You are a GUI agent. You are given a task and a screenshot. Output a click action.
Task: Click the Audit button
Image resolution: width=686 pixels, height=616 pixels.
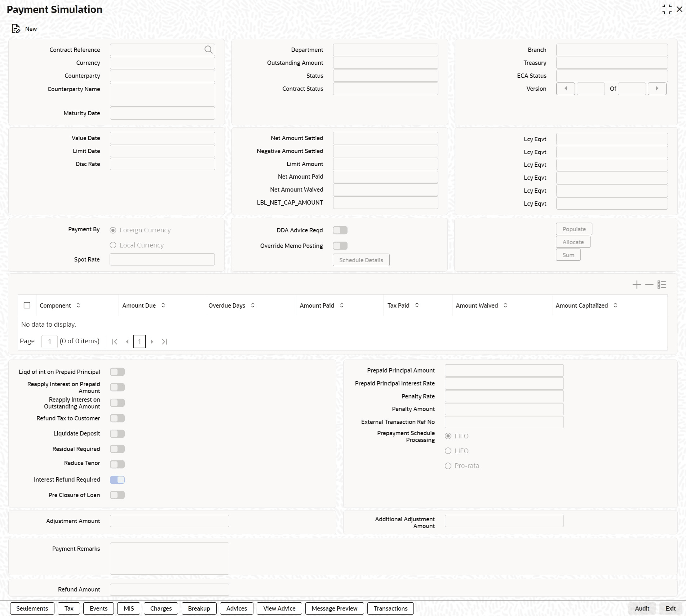642,608
